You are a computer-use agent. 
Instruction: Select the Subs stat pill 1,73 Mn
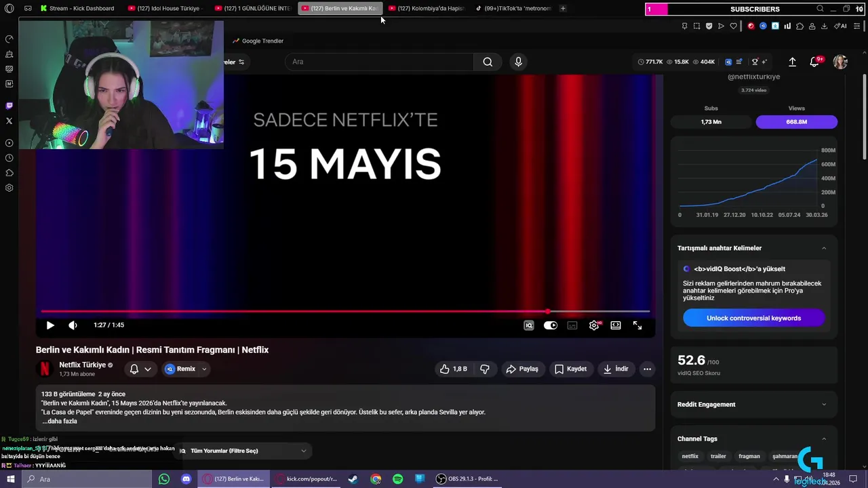pyautogui.click(x=711, y=122)
